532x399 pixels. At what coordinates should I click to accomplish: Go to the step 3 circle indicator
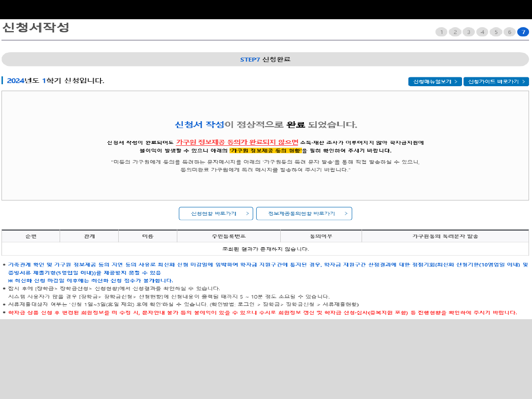point(468,32)
